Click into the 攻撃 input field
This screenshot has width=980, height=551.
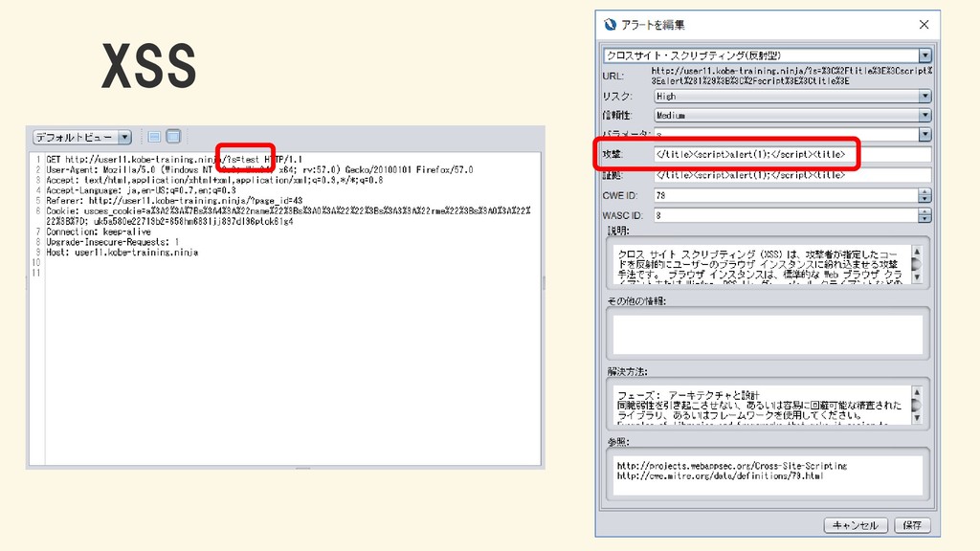(792, 154)
